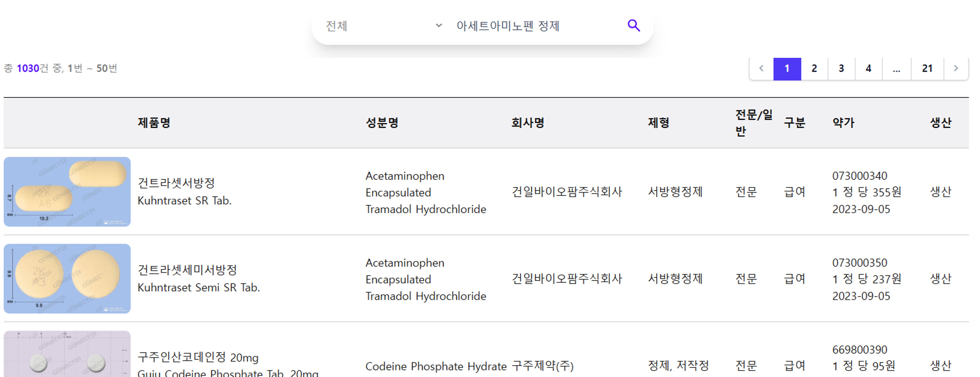Open the 구주인산코데인정 20mg product link
The height and width of the screenshot is (377, 980).
[198, 357]
